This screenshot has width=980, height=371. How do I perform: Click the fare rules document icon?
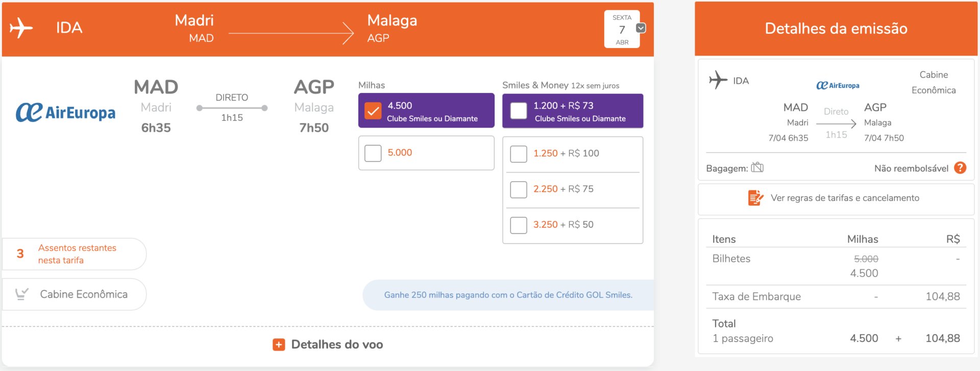[x=755, y=197]
